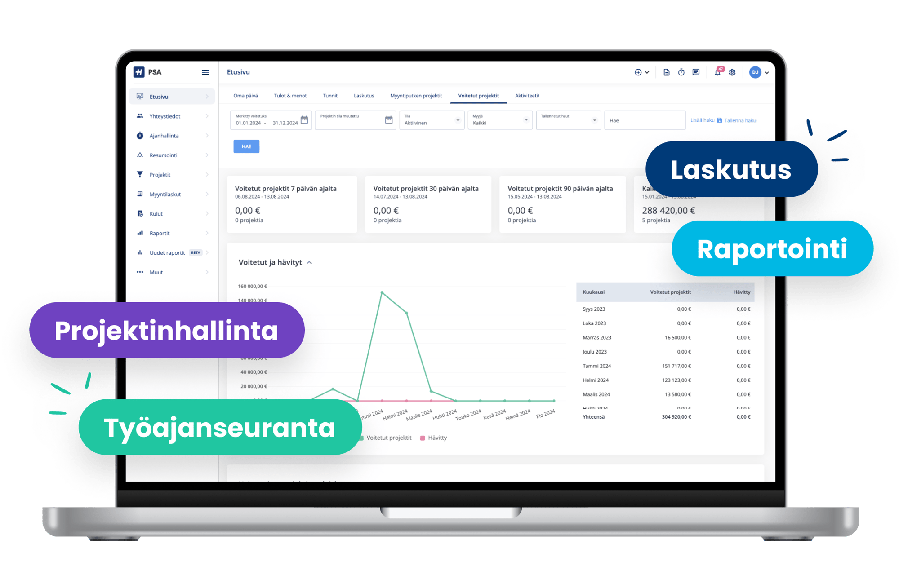
Task: Click the Myyntilaskut invoice icon
Action: coord(140,194)
